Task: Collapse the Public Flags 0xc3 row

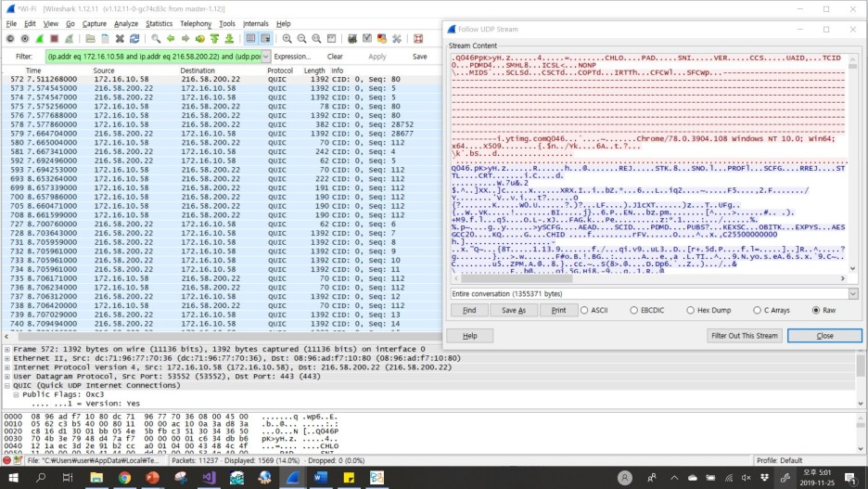Action: (x=16, y=395)
